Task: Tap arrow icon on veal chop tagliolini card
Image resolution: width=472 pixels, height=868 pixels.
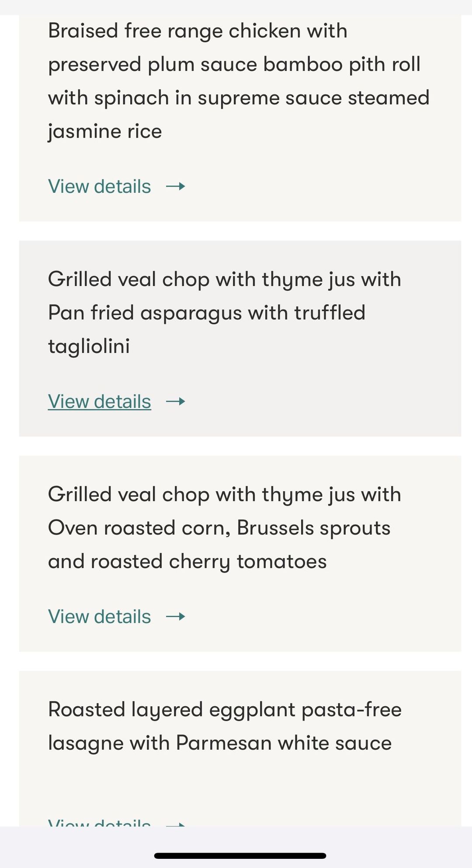Action: (176, 402)
